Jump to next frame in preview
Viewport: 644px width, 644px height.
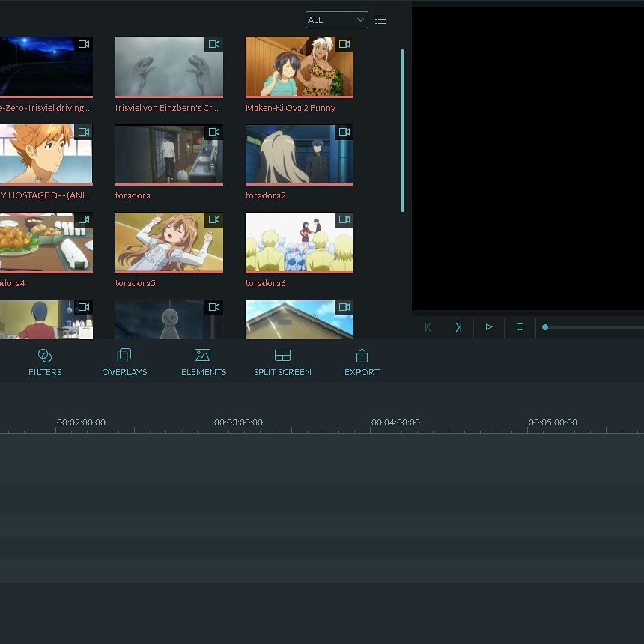pos(458,327)
